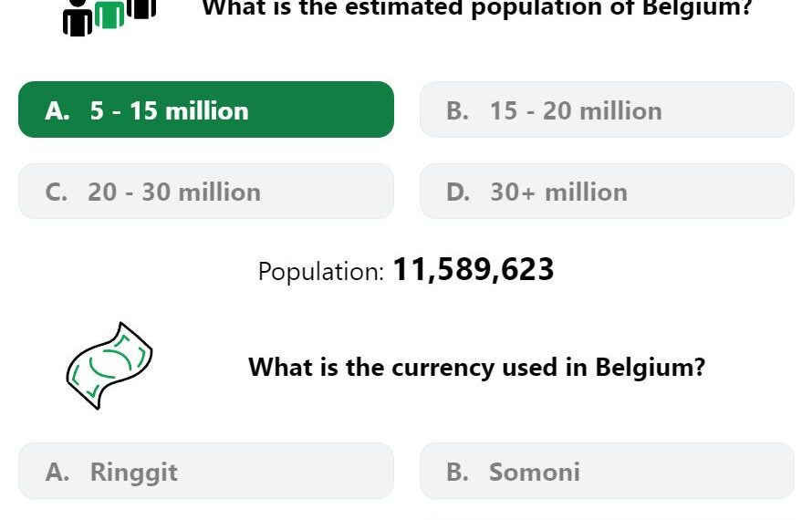Pick answer C. 20 - 30 million
Image resolution: width=812 pixels, height=520 pixels.
[206, 191]
